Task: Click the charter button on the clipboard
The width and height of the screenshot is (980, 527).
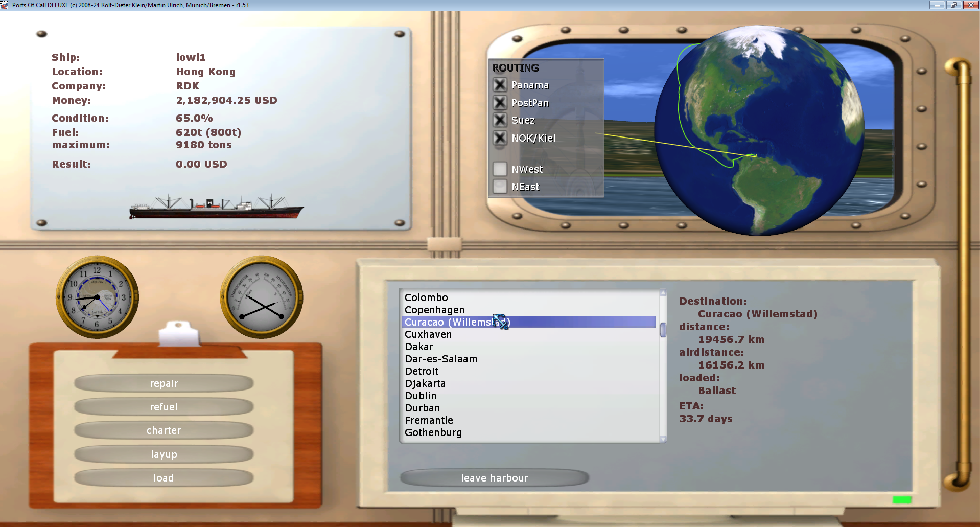Action: 164,430
